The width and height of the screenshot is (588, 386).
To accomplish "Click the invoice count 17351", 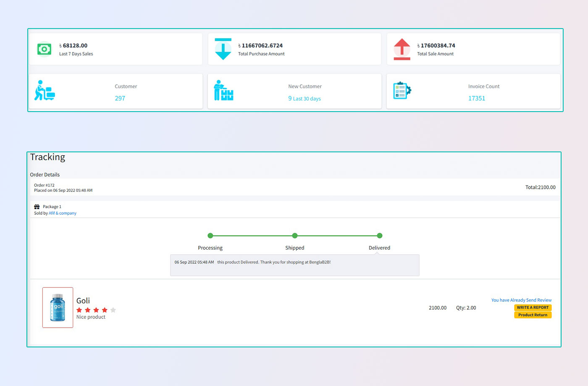I will [477, 98].
